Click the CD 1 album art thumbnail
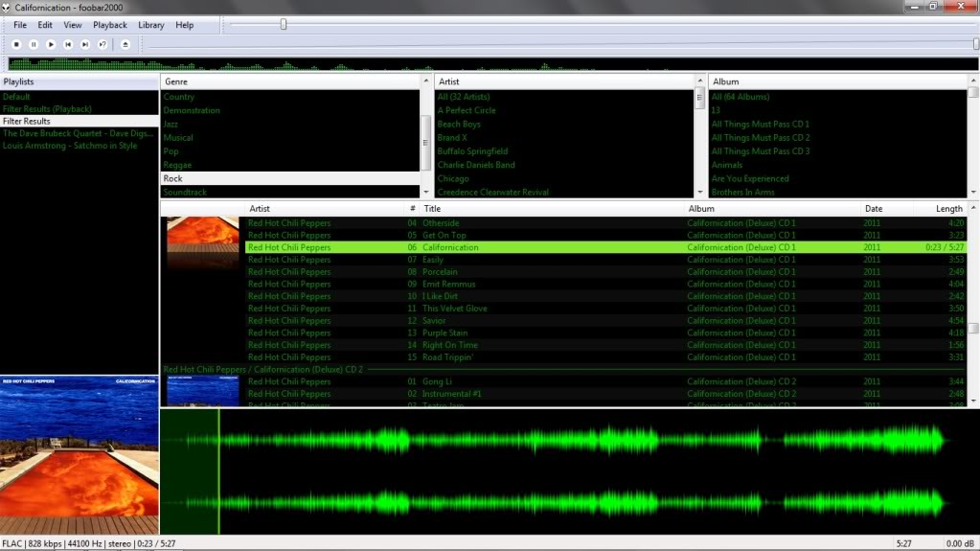The width and height of the screenshot is (980, 551). pyautogui.click(x=202, y=243)
